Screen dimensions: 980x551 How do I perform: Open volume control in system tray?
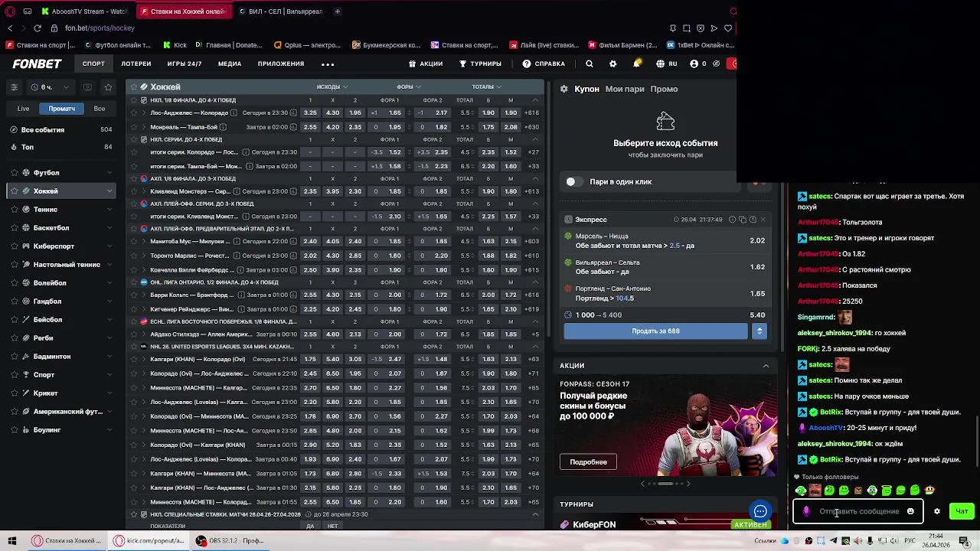tap(894, 541)
